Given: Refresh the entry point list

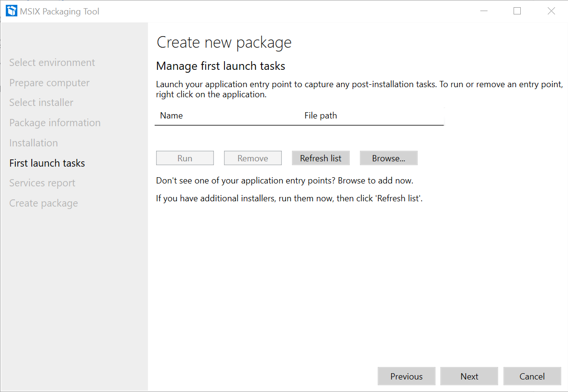Looking at the screenshot, I should coord(320,158).
